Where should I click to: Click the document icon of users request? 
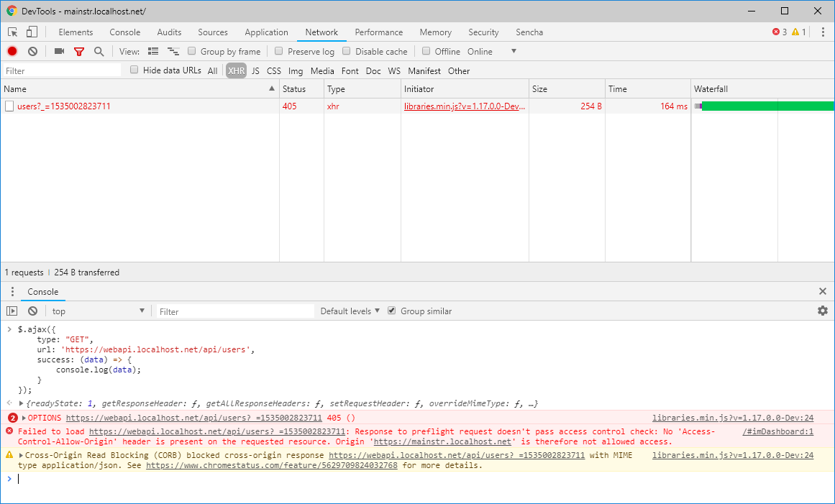coord(9,106)
